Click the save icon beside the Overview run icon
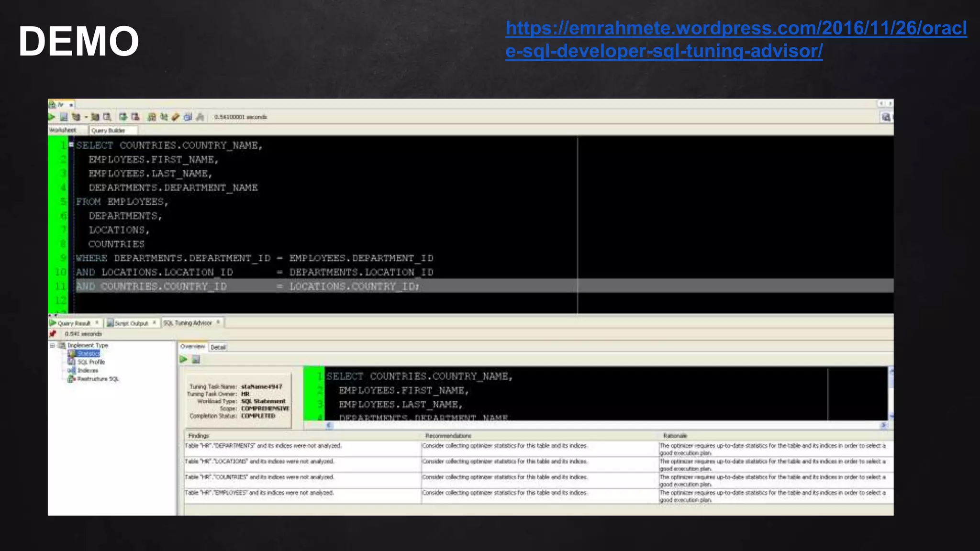 coord(196,359)
